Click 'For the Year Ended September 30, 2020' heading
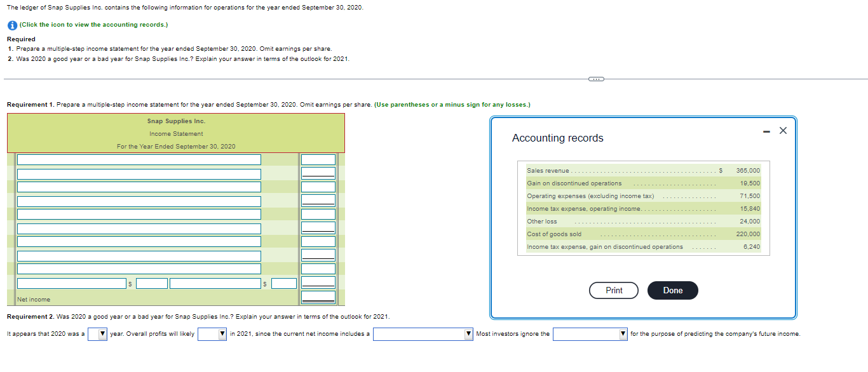Image resolution: width=868 pixels, height=372 pixels. point(176,147)
